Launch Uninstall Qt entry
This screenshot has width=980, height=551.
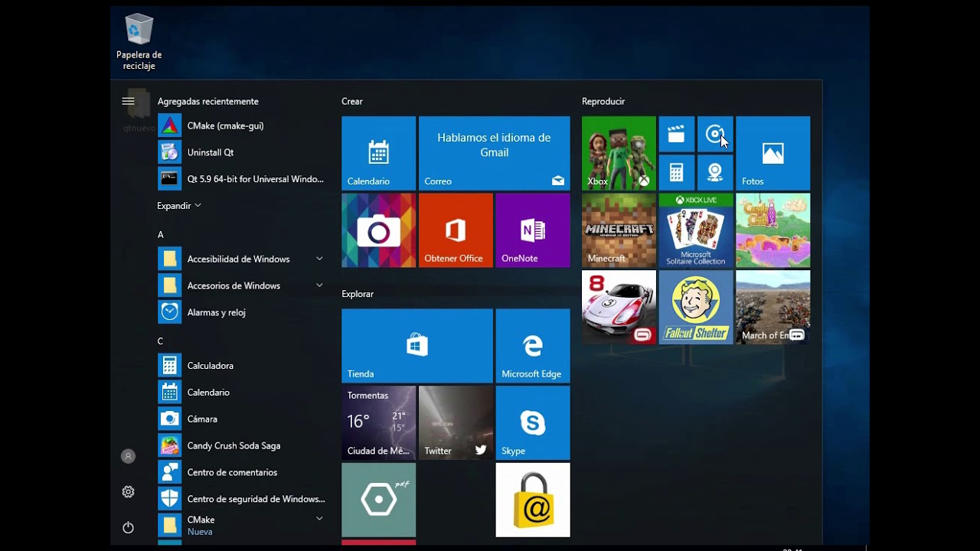(x=241, y=152)
